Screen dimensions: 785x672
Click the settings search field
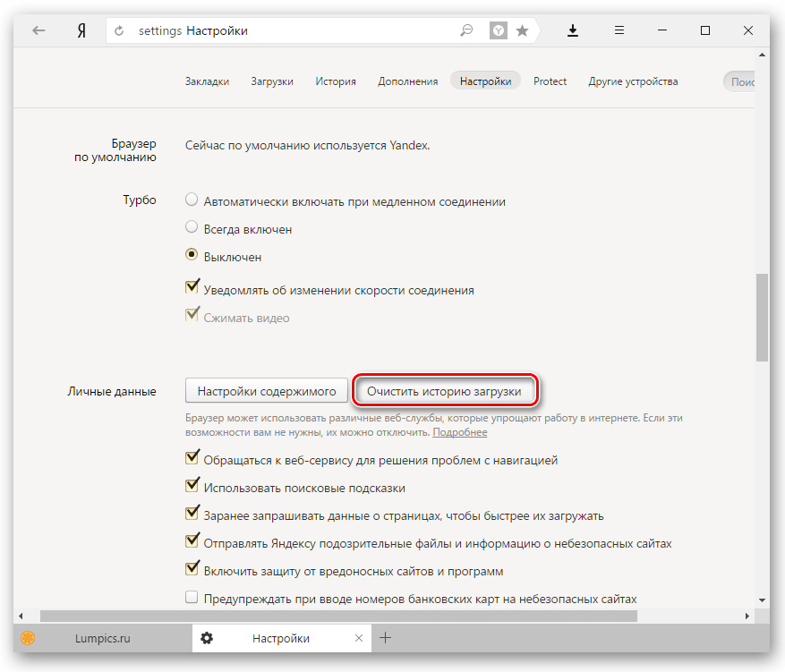741,81
